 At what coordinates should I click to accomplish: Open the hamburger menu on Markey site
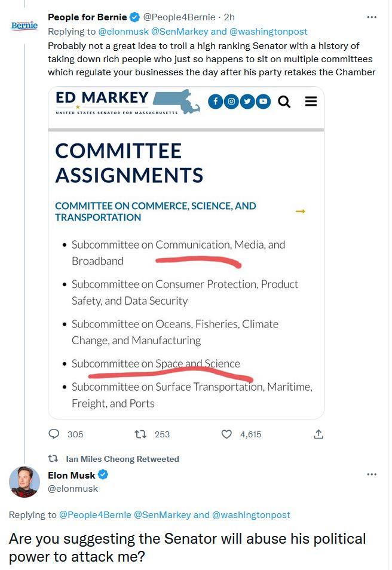(311, 102)
